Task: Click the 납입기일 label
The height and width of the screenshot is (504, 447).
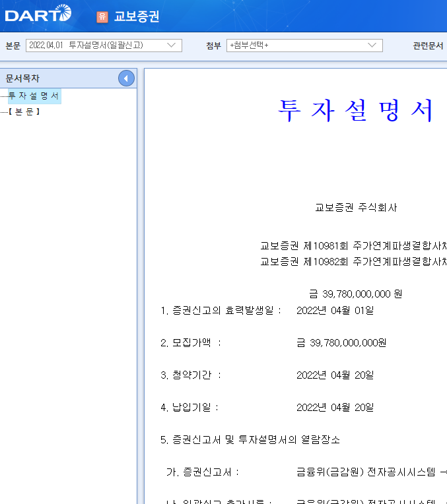Action: click(x=189, y=408)
